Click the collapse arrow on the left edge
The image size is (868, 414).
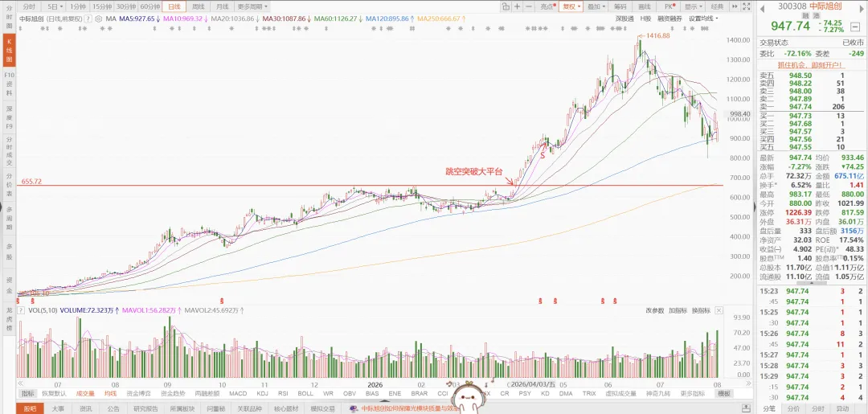2,207
